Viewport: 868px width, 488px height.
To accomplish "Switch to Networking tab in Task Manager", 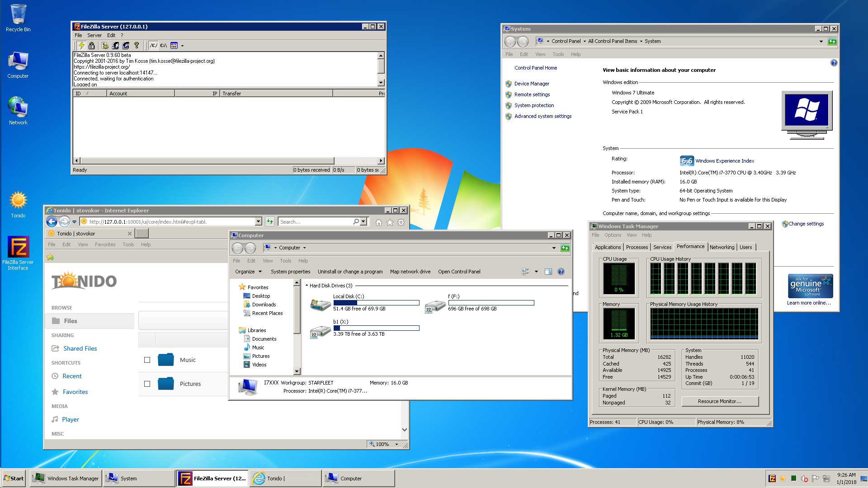I will (722, 247).
